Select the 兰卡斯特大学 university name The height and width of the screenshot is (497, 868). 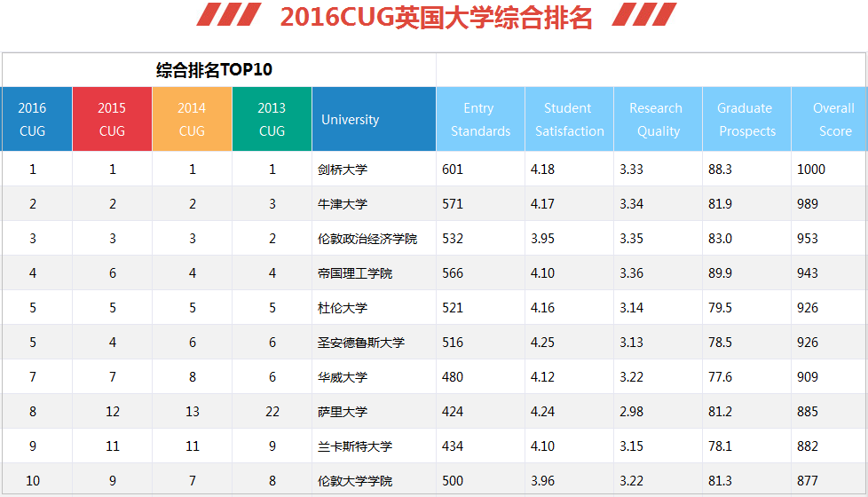355,446
